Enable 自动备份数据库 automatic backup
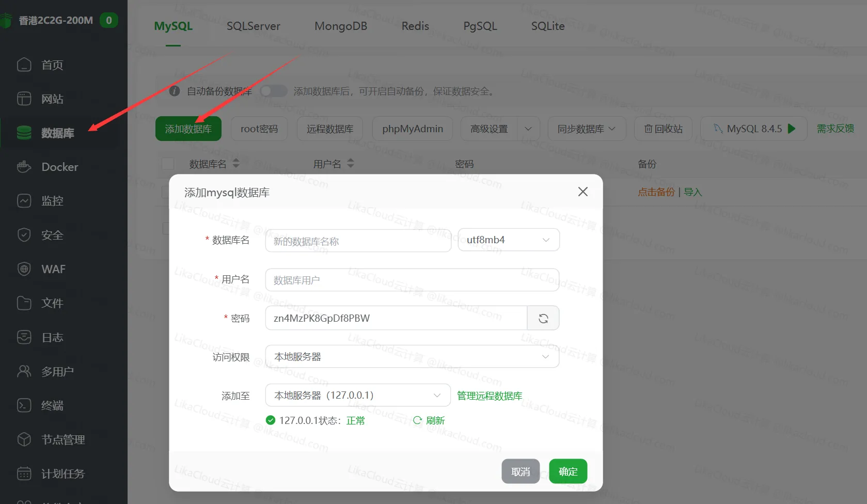 (x=273, y=91)
